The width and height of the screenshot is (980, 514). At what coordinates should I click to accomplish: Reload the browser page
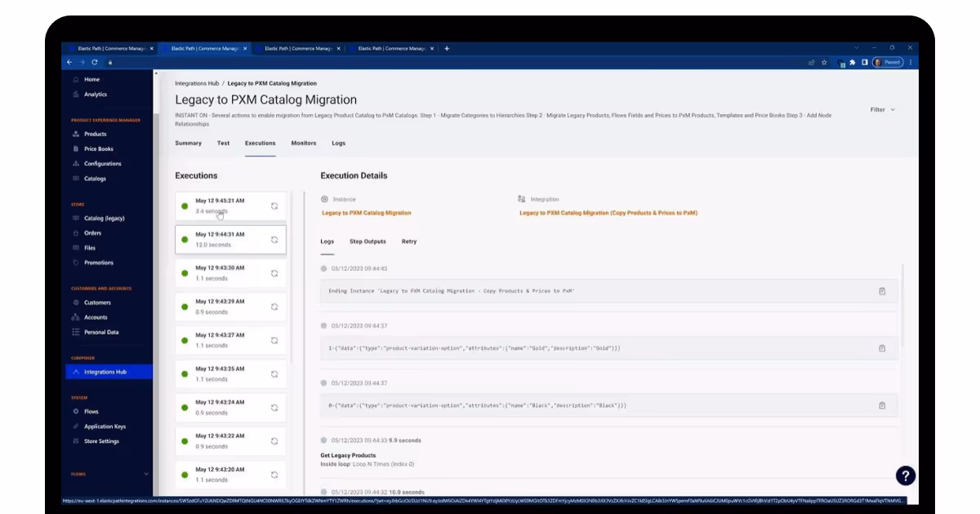click(x=95, y=62)
